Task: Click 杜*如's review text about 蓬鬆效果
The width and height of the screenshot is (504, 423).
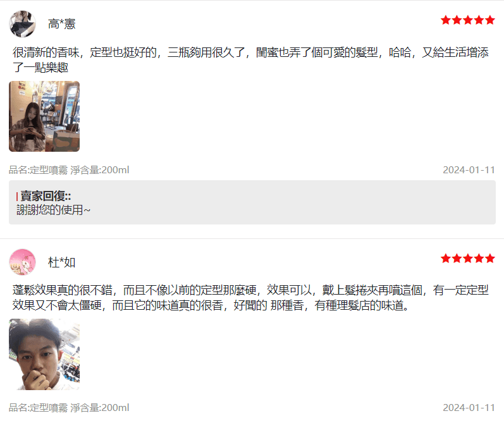Action: tap(250, 298)
